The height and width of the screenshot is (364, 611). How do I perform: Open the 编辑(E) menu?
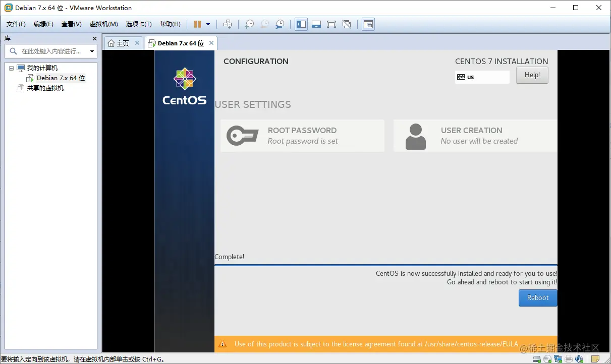(x=43, y=24)
